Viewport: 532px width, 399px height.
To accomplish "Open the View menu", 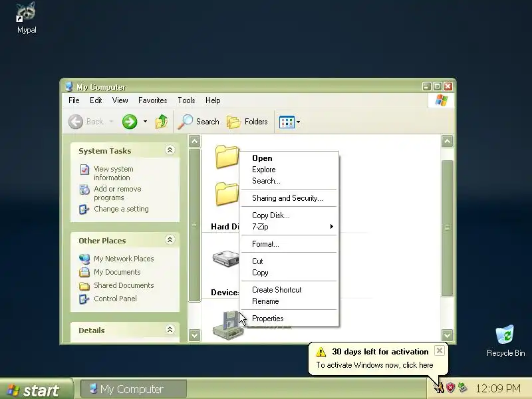I will tap(120, 100).
